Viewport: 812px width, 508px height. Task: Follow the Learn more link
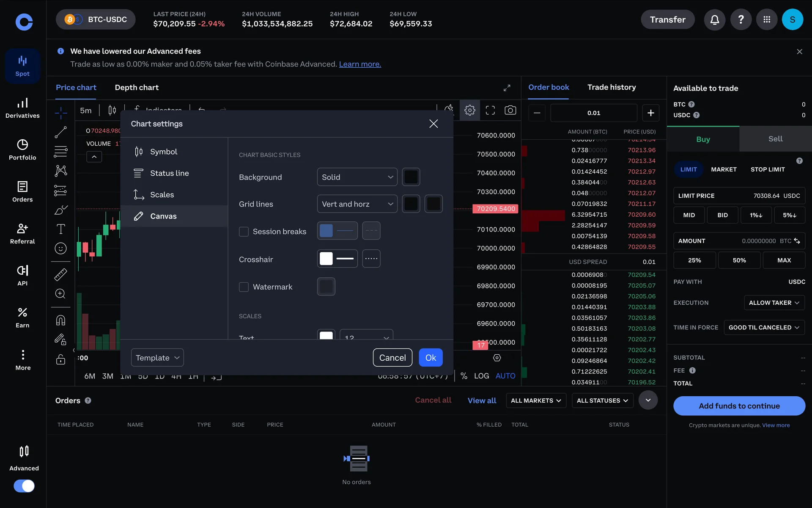(x=360, y=64)
